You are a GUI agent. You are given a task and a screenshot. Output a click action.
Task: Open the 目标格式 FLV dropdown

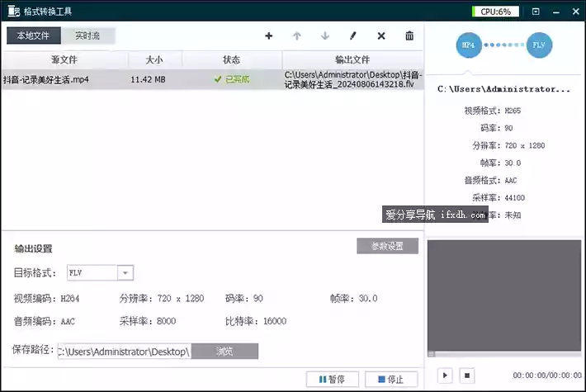pos(125,273)
